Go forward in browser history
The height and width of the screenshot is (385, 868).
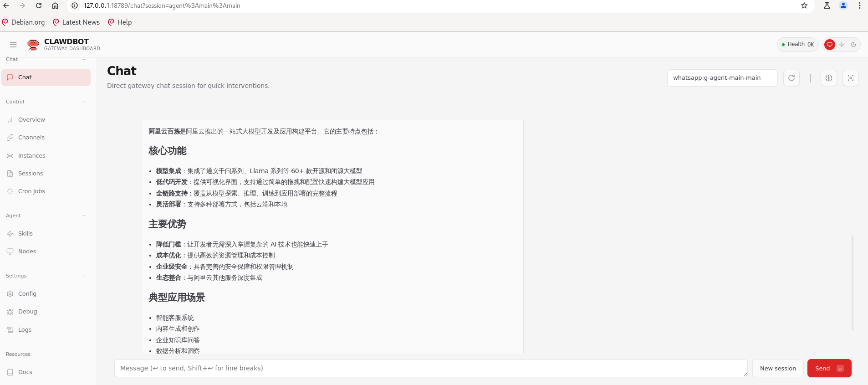point(22,5)
